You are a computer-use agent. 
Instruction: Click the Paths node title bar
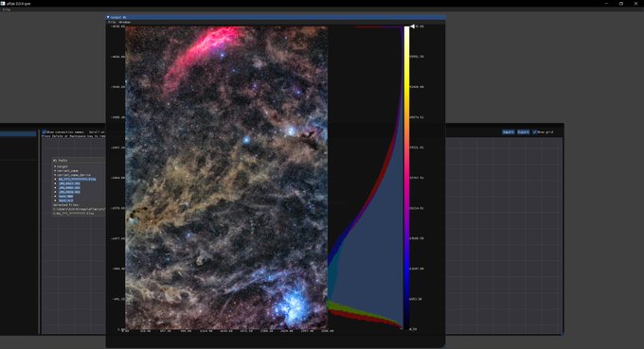point(78,161)
